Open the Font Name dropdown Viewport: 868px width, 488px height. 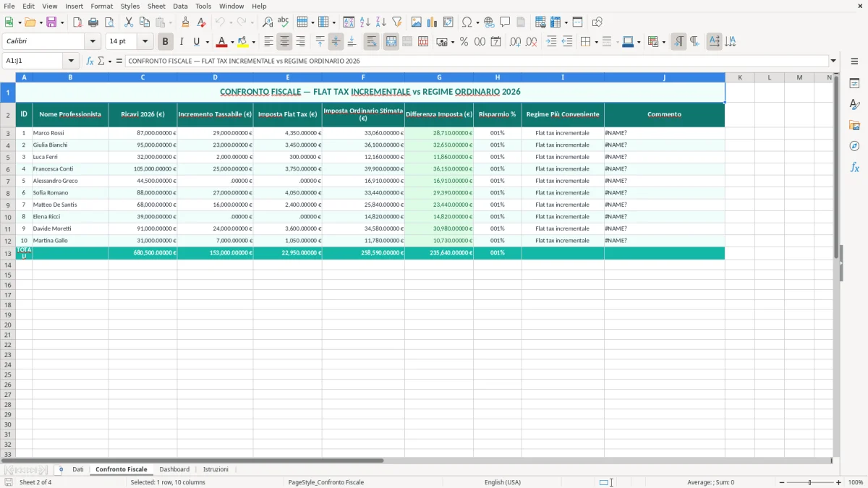[x=93, y=42]
